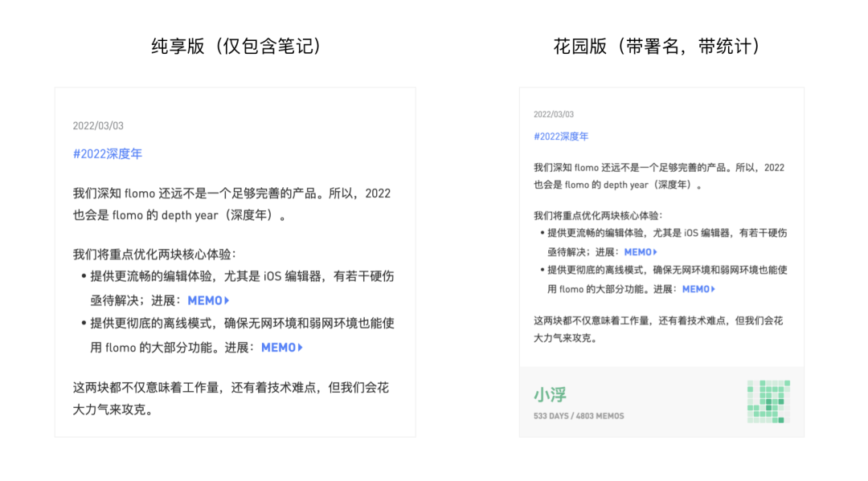Open MEMO link after 亟待解决；进展 in 纯享版 card

click(208, 301)
